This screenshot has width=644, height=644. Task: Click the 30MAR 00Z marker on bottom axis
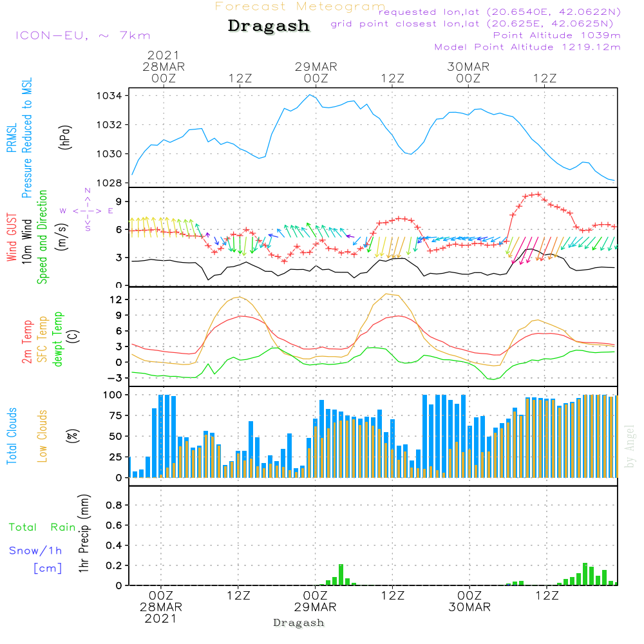pos(469,601)
